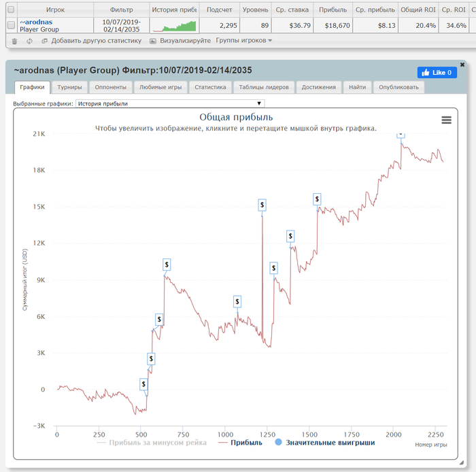This screenshot has height=472, width=476.
Task: Click Добавить другую статистику
Action: point(97,41)
